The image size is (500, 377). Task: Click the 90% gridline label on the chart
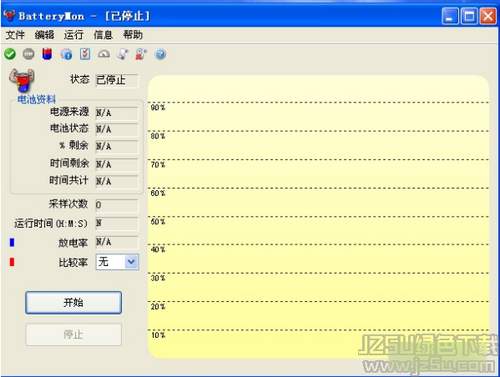tap(158, 107)
